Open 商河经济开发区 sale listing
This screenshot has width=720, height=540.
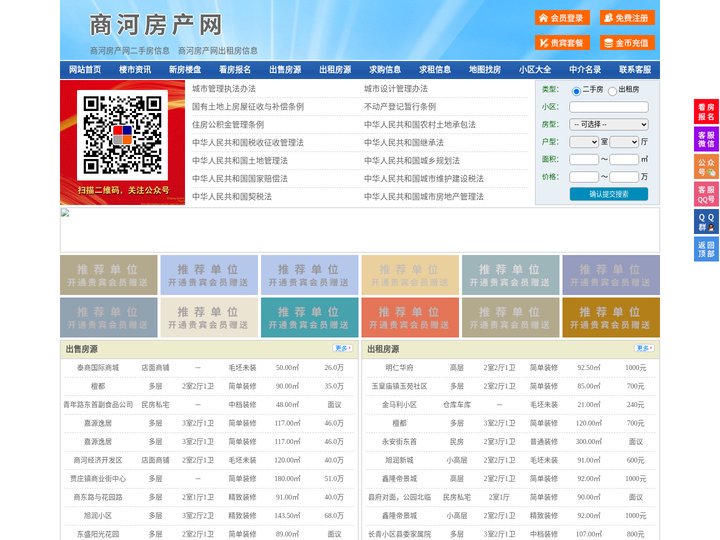click(98, 460)
